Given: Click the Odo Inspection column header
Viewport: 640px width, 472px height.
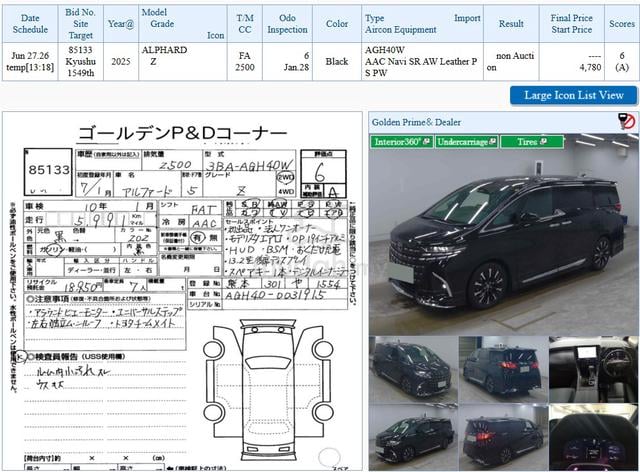Looking at the screenshot, I should (x=287, y=24).
